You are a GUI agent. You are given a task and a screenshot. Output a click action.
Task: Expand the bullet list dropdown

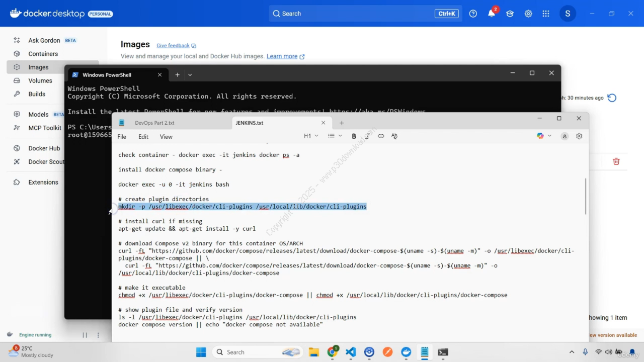click(335, 136)
